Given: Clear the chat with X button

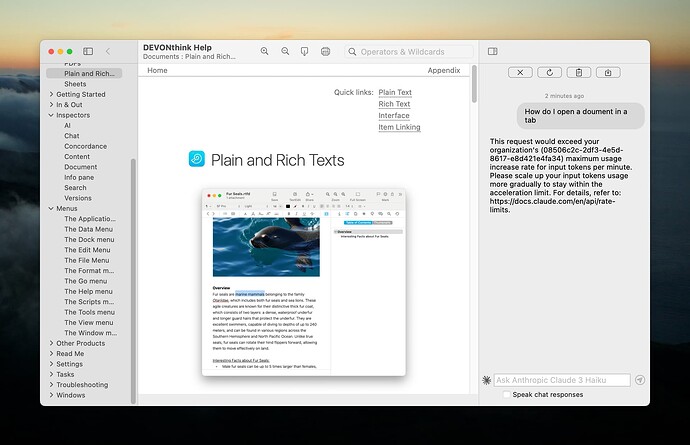Looking at the screenshot, I should coord(520,72).
